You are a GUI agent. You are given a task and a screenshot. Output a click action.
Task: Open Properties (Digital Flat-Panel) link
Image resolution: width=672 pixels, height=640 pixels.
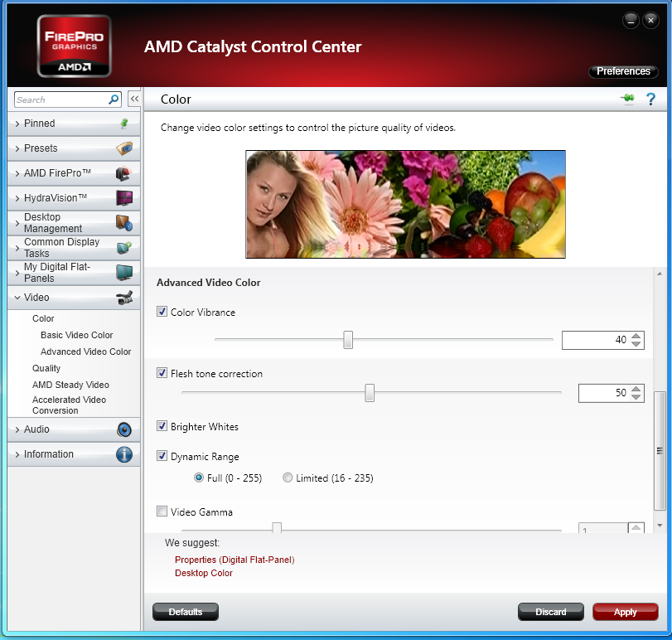pyautogui.click(x=234, y=560)
